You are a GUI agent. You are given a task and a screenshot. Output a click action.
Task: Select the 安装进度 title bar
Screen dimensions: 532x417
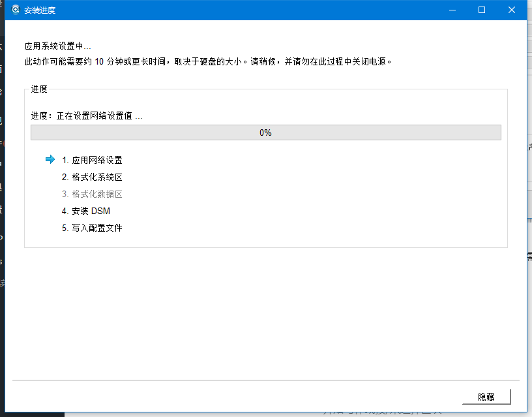point(261,10)
